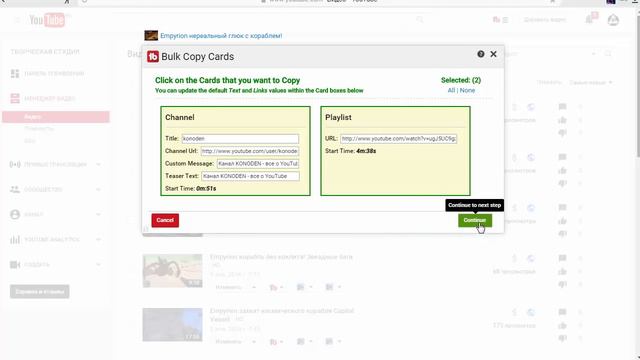
Task: Select All cards link
Action: tap(451, 90)
